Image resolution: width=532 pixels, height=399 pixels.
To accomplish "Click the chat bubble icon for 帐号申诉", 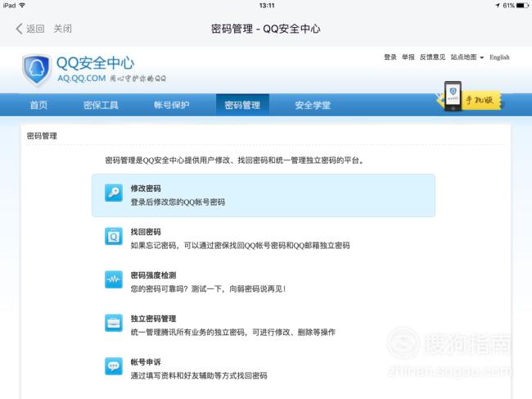I will [x=114, y=366].
